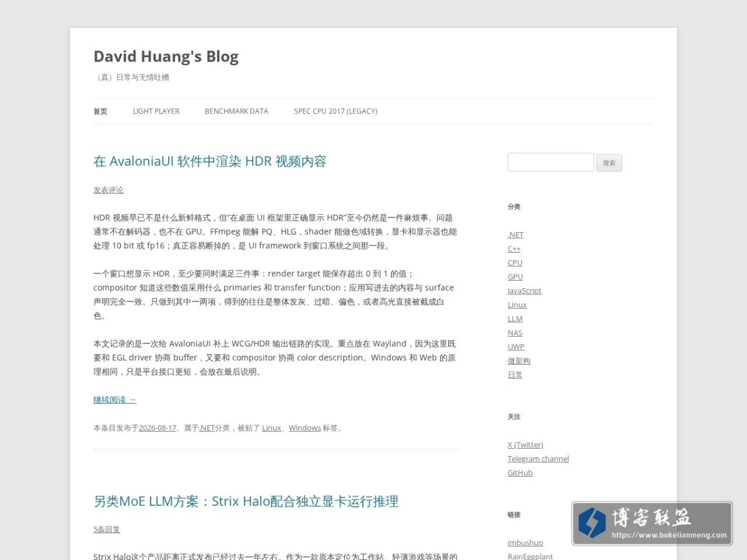Open the SPEC CPU 2017 (LEGACY) page
Viewport: 747px width, 560px height.
click(336, 111)
